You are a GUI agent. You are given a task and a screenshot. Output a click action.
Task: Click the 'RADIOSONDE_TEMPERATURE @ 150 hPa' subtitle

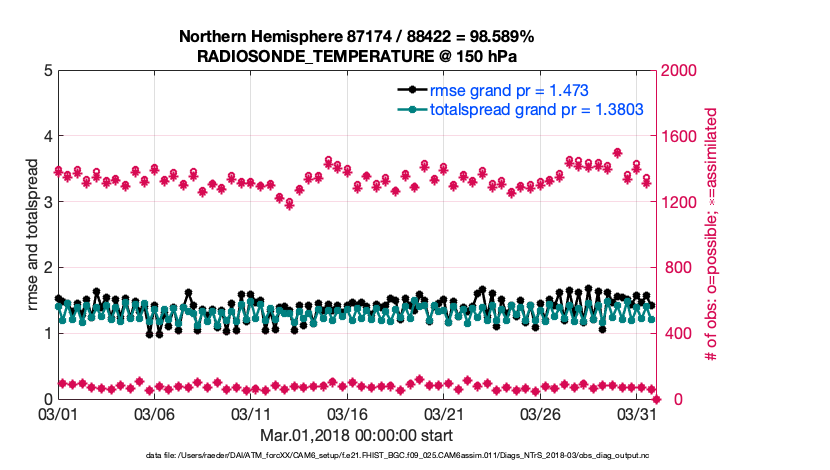356,56
